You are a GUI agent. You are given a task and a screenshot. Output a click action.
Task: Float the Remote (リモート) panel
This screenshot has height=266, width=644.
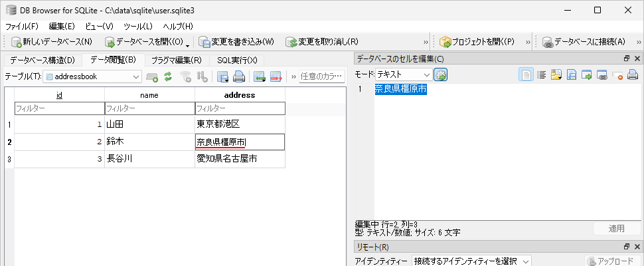pyautogui.click(x=627, y=247)
